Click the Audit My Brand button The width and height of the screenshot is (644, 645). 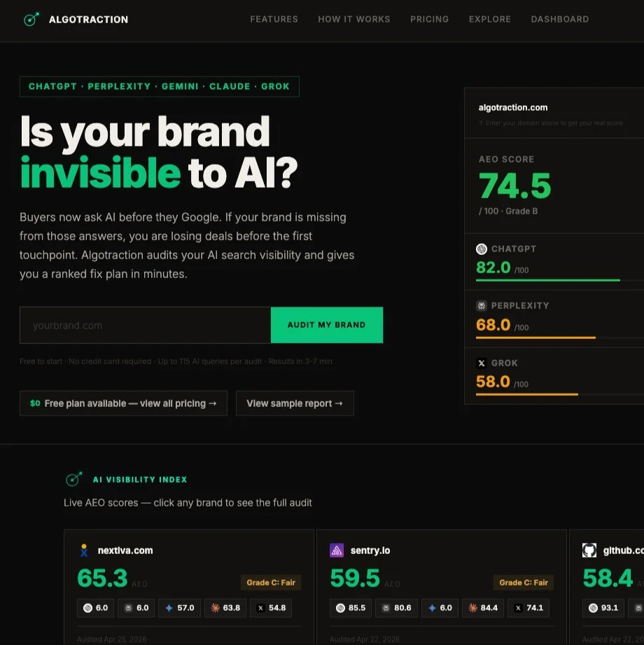327,325
